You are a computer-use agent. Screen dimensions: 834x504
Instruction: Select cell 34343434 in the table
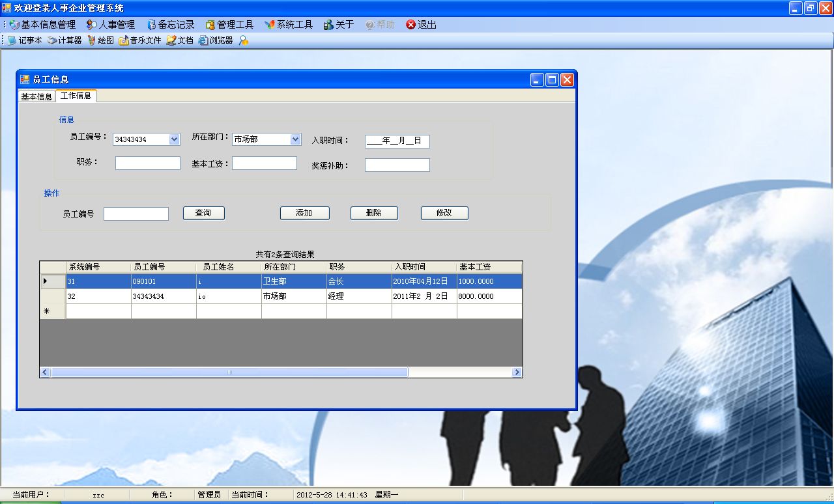click(164, 296)
